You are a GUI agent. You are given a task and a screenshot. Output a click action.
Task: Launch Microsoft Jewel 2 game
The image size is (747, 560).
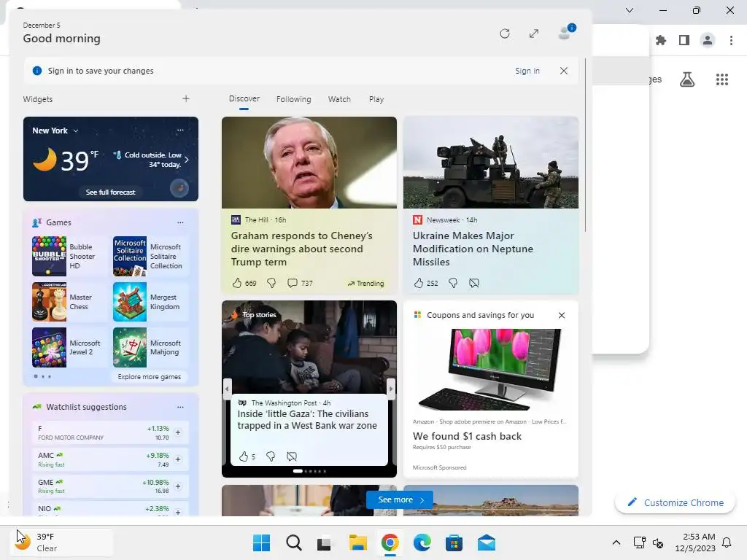pos(69,348)
